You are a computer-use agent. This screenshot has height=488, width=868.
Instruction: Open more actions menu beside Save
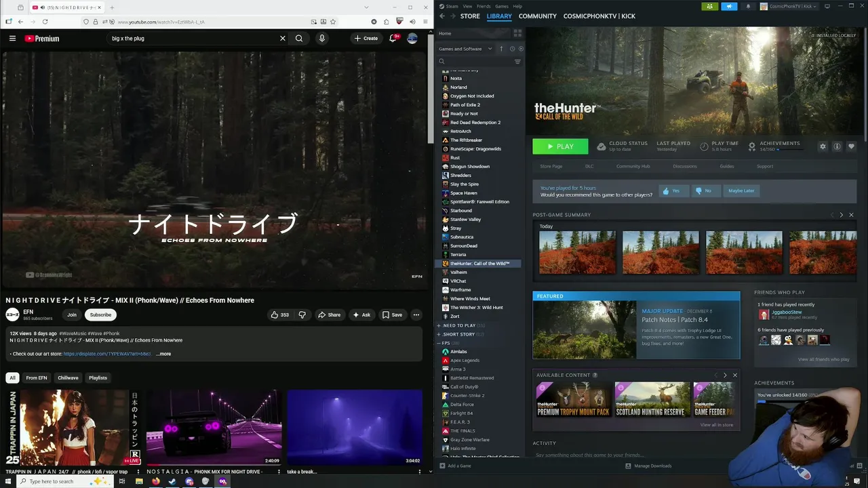[416, 314]
